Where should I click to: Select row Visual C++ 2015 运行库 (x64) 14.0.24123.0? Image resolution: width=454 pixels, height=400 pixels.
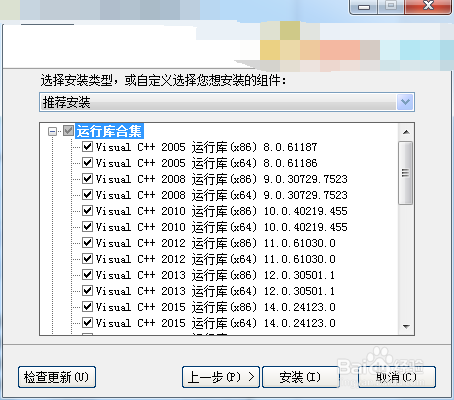coord(215,323)
